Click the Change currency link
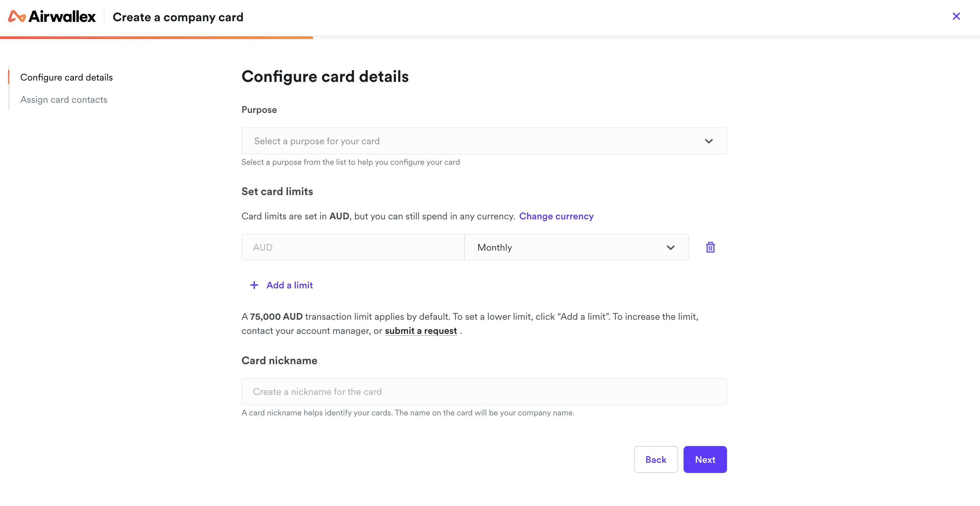The image size is (980, 506). coord(556,216)
